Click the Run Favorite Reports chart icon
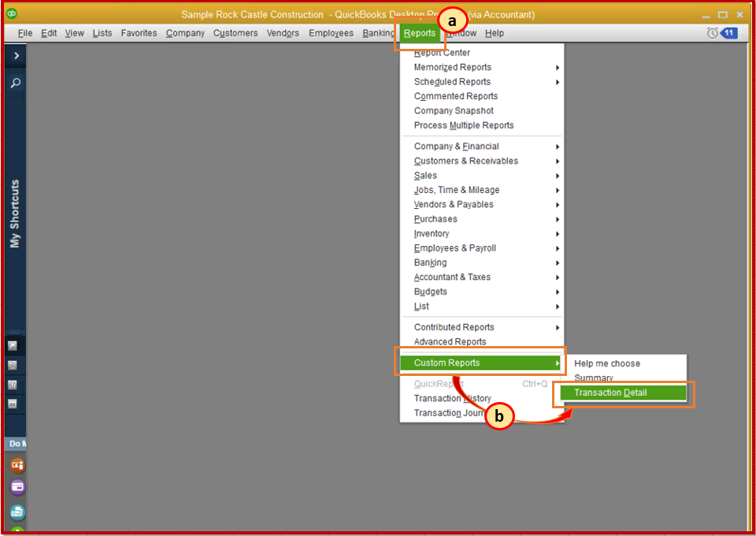 (x=13, y=385)
